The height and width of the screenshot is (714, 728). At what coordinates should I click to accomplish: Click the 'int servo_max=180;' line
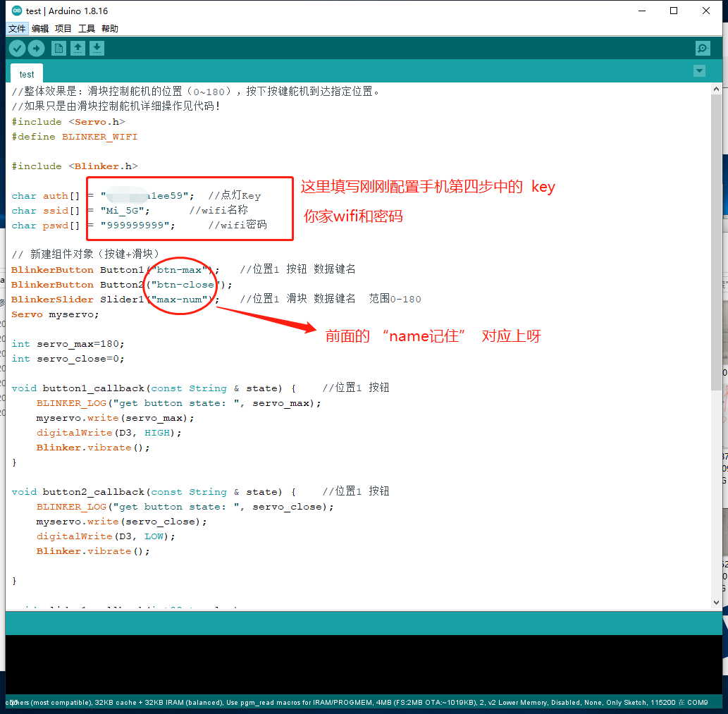tap(68, 344)
